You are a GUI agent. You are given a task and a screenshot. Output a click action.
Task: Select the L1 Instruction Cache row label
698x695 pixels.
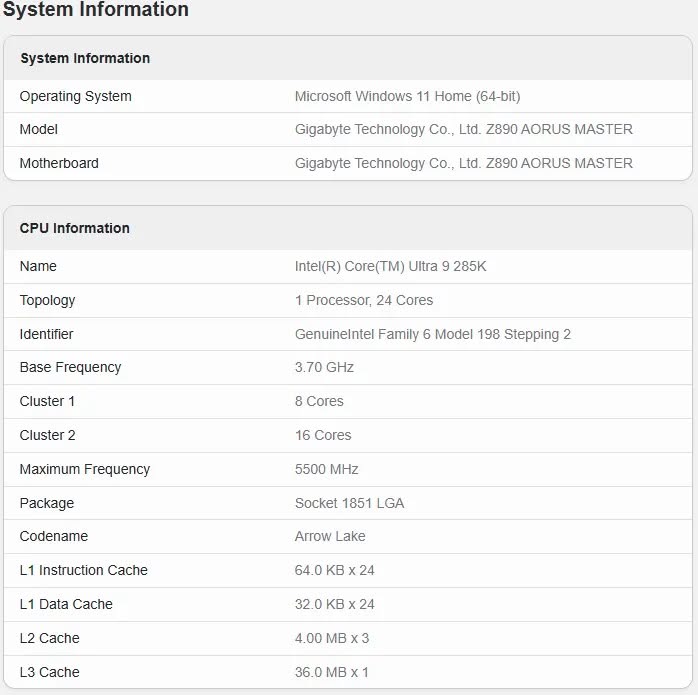click(84, 571)
